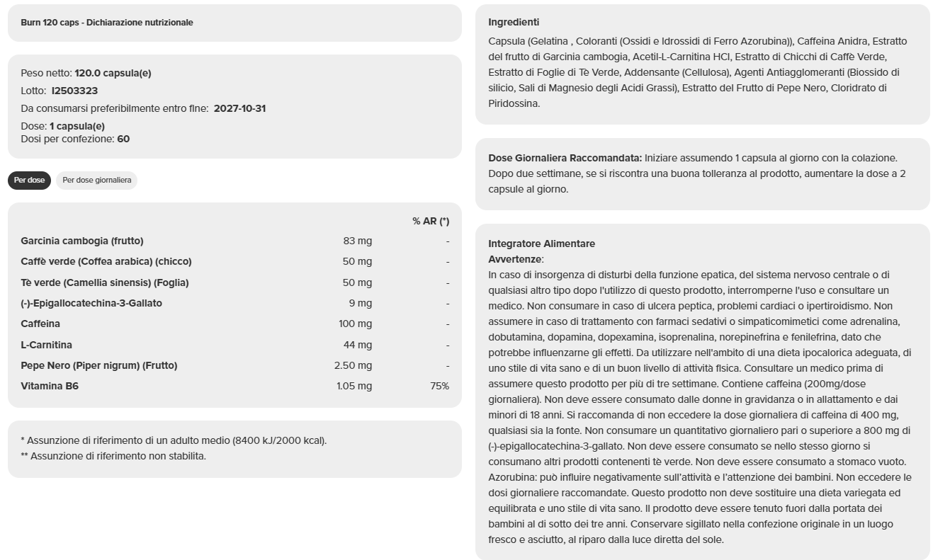This screenshot has height=560, width=933.
Task: Select the Garcinia cambogia (frutto) row
Action: (x=82, y=241)
